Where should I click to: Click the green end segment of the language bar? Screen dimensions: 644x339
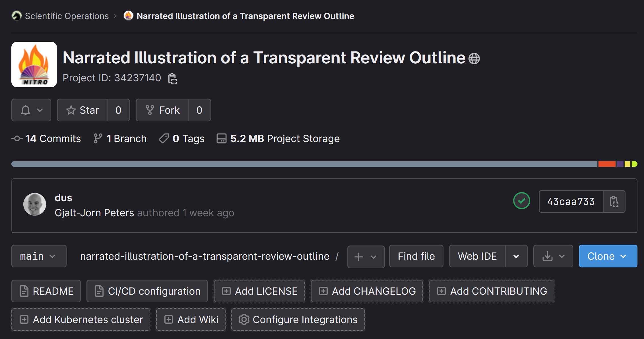634,164
